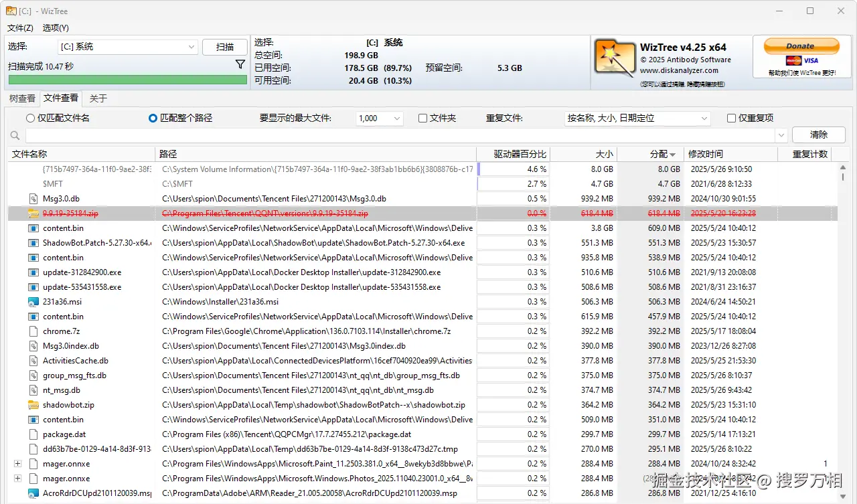Click the 2.7 % $MFT percentage bar
This screenshot has width=857, height=504.
coord(513,184)
